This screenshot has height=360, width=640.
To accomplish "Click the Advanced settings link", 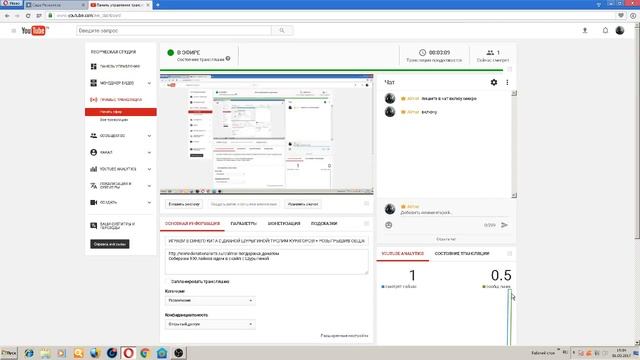I will click(x=344, y=336).
